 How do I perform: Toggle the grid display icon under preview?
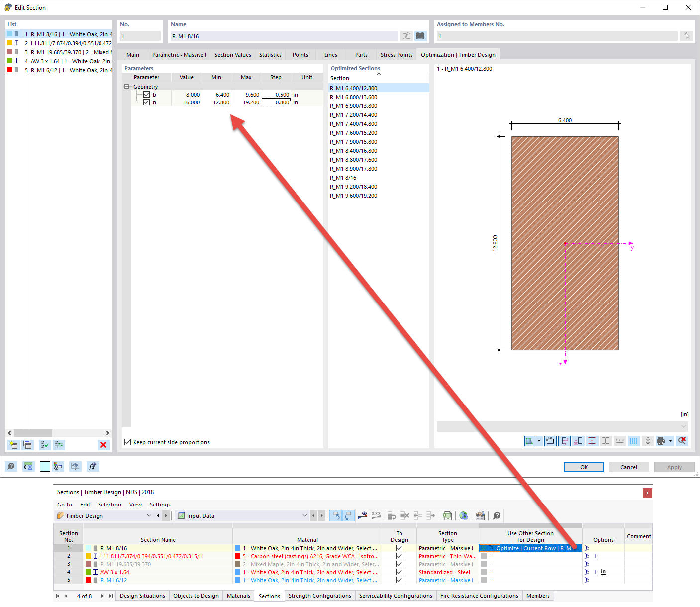pyautogui.click(x=634, y=441)
